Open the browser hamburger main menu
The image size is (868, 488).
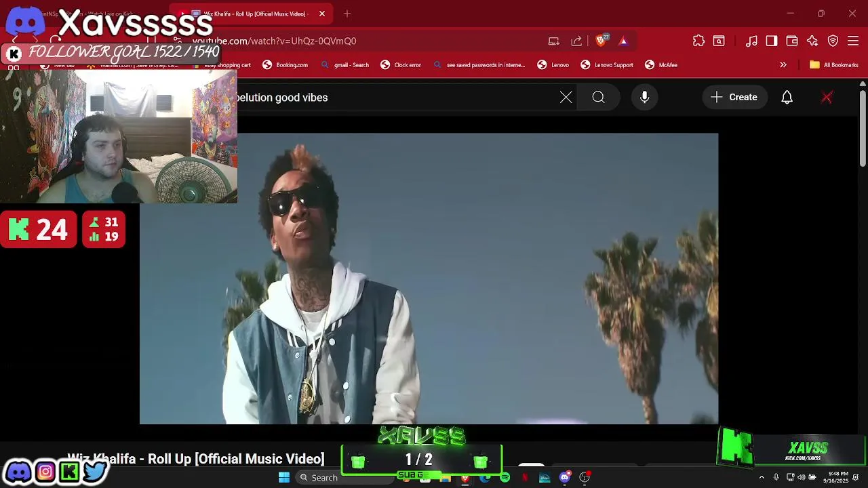[853, 41]
